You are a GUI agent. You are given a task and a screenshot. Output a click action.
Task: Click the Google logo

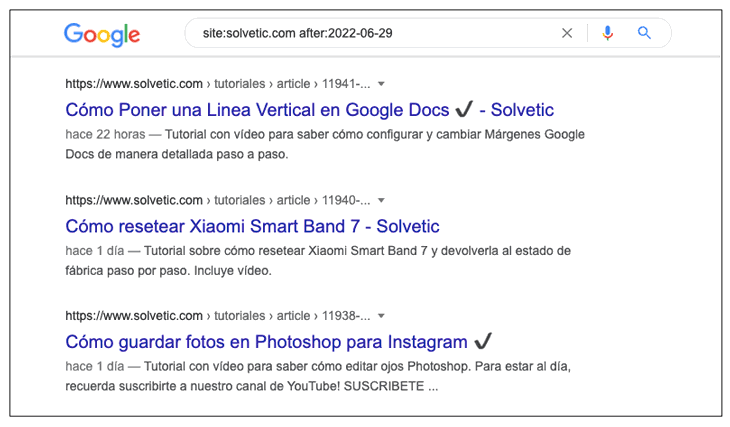pyautogui.click(x=101, y=34)
